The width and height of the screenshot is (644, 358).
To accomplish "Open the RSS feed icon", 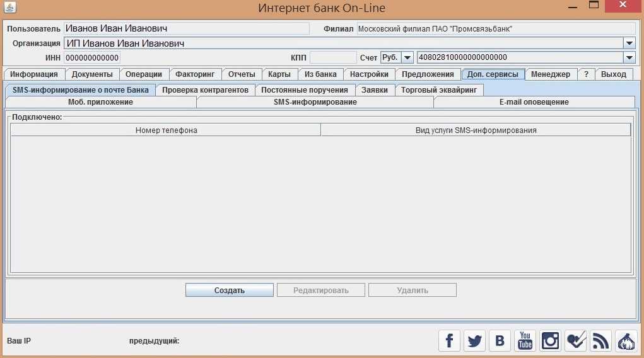I will tap(600, 341).
